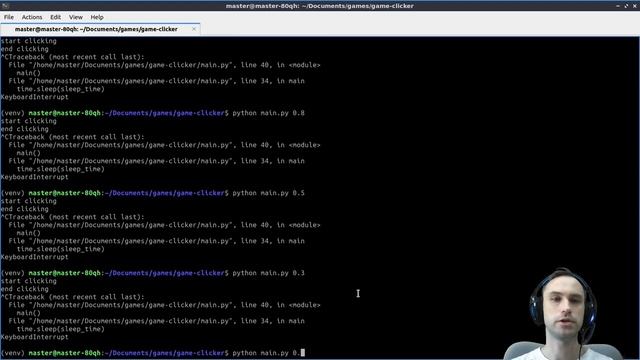Close the game-clicker terminal tab
The width and height of the screenshot is (640, 360).
[x=194, y=29]
